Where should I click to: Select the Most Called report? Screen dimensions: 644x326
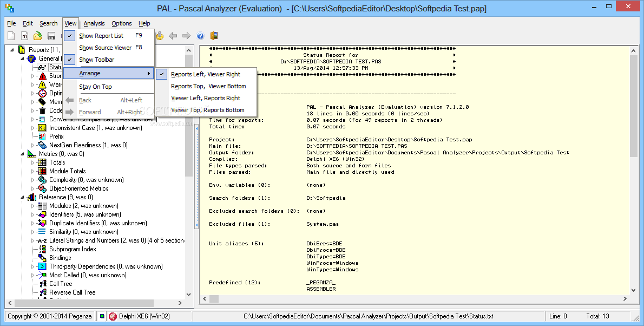click(x=88, y=275)
